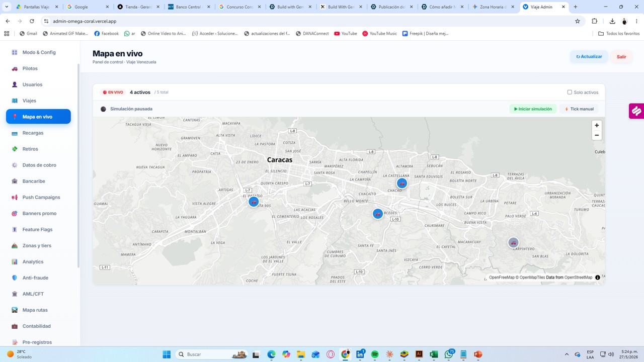Open Pre-registros in sidebar
Image resolution: width=644 pixels, height=362 pixels.
pos(39,342)
